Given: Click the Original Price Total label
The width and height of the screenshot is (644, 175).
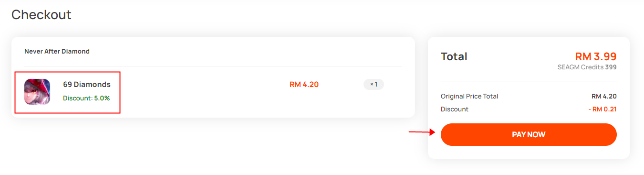Looking at the screenshot, I should [x=469, y=96].
